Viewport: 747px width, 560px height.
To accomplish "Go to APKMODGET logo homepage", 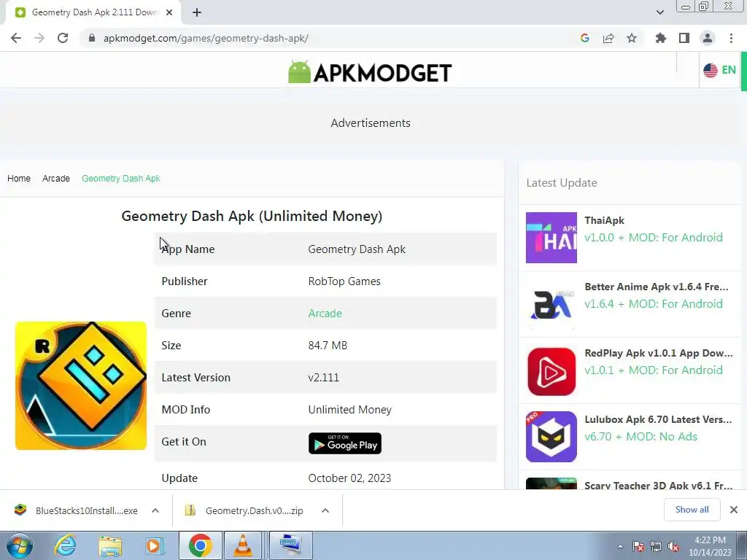I will [x=370, y=72].
